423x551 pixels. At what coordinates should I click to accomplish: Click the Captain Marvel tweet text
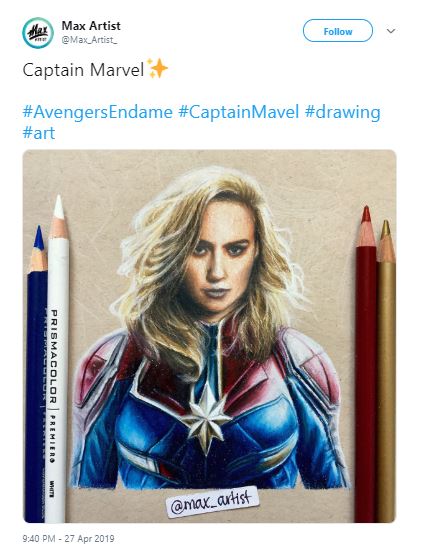pyautogui.click(x=83, y=70)
